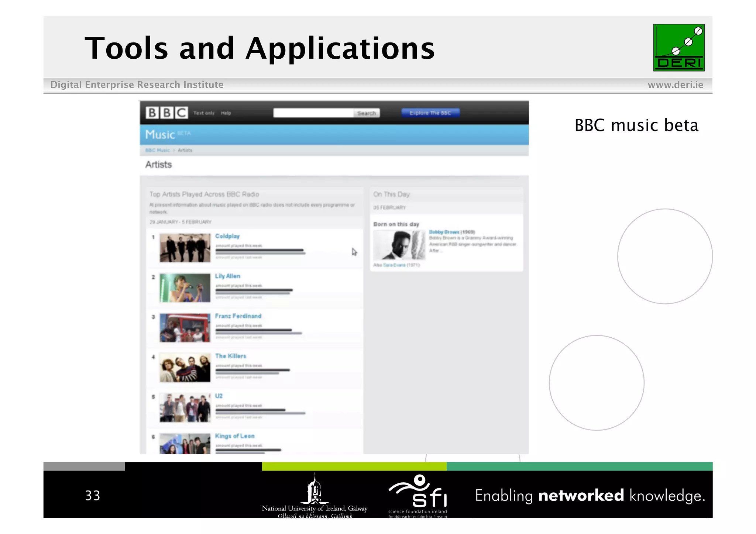Open the Coldplay artist link
The image size is (756, 534).
pyautogui.click(x=227, y=236)
